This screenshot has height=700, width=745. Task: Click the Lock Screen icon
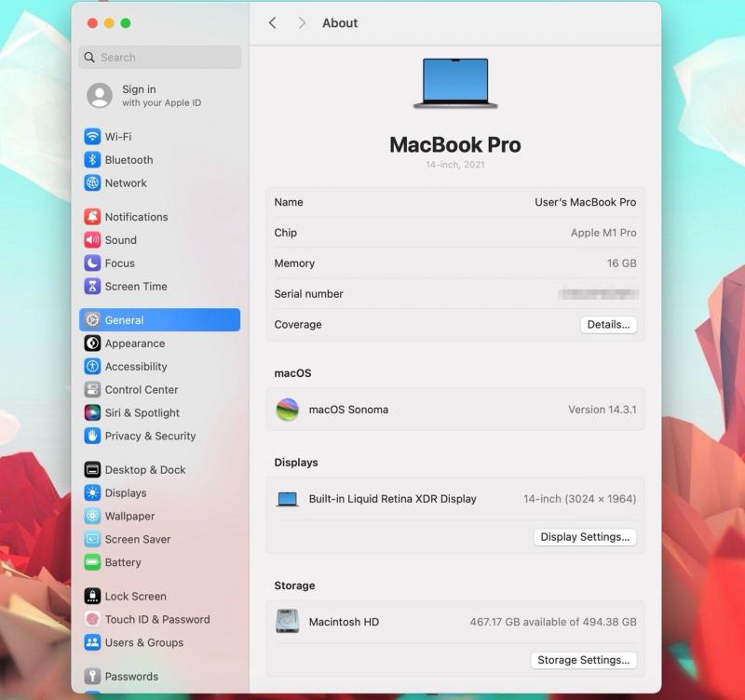92,596
